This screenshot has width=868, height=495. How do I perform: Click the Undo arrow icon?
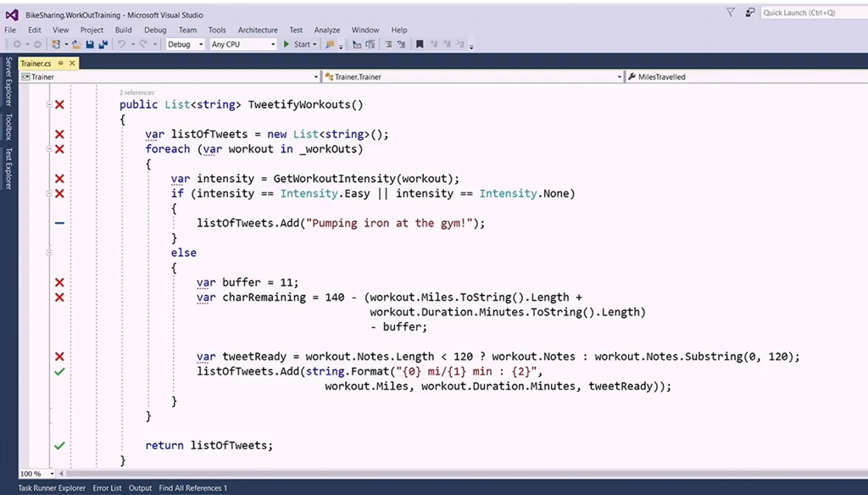121,44
